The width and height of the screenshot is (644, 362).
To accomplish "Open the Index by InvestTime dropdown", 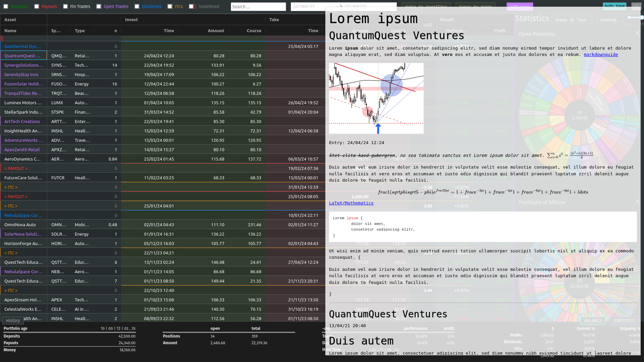I will (426, 6).
